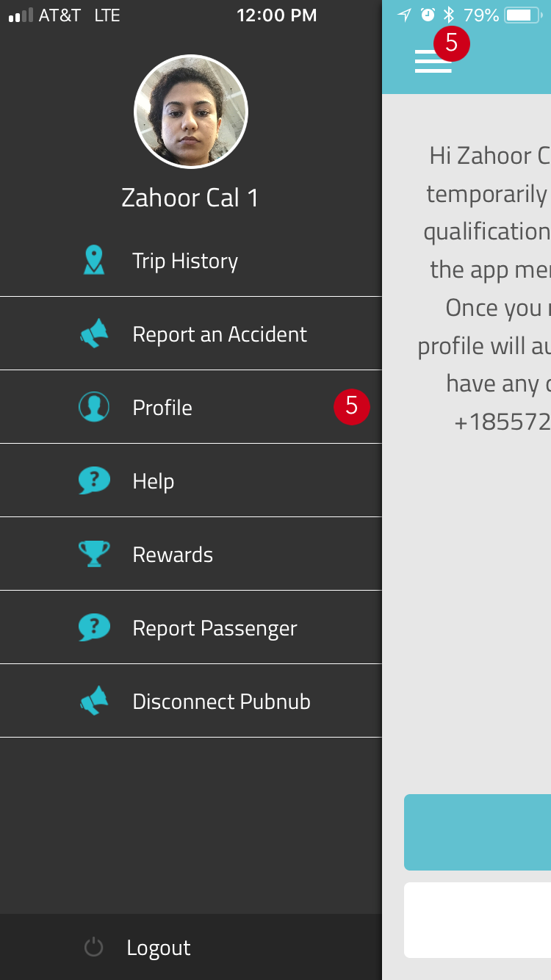Screen dimensions: 551x980
Task: Tap the teal button on the main screen
Action: pos(478,832)
